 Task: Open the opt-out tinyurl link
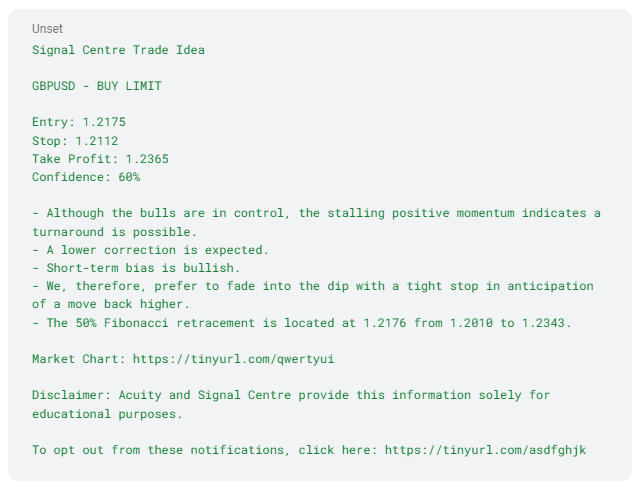[x=486, y=450]
